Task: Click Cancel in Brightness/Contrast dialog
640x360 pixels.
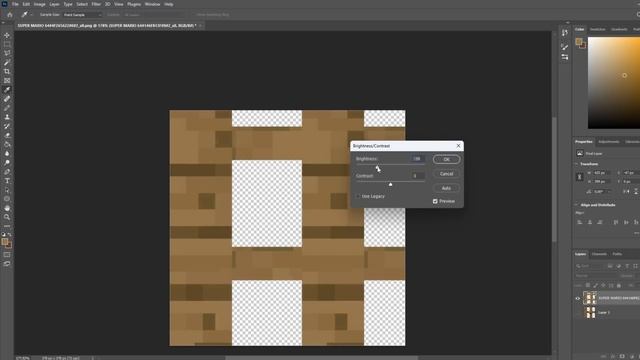Action: (x=447, y=174)
